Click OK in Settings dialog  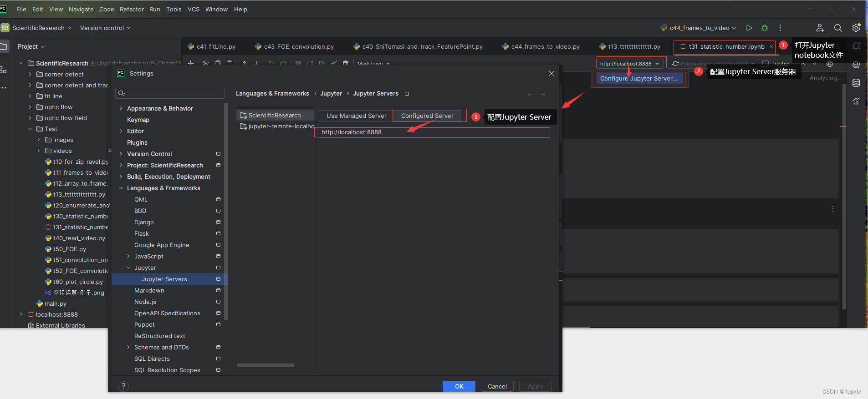pyautogui.click(x=459, y=386)
